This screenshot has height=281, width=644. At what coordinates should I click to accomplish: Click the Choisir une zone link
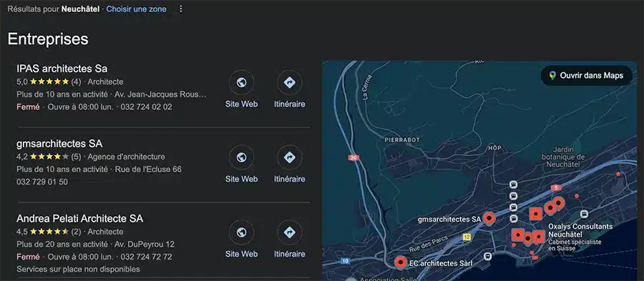137,9
